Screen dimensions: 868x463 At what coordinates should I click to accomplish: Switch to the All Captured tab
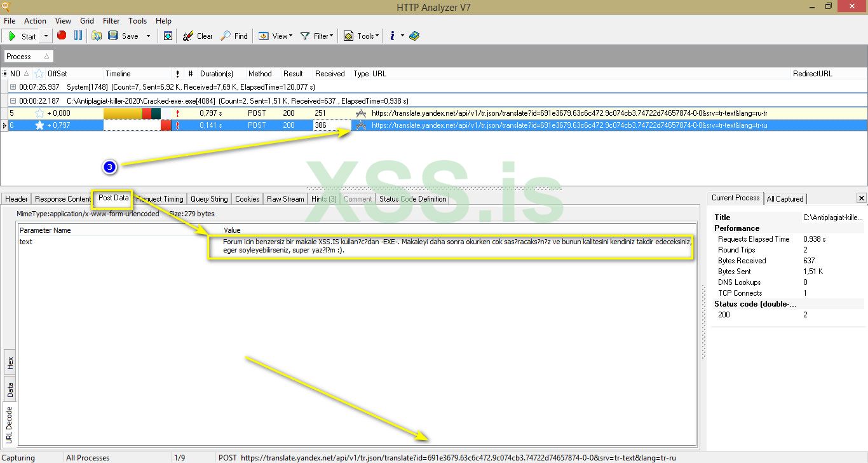(x=785, y=199)
